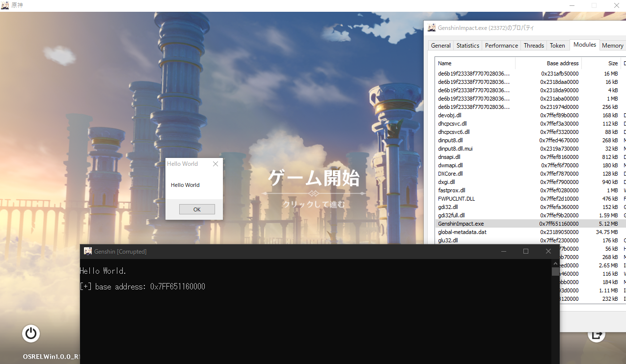626x364 pixels.
Task: Click the game window title bar icon
Action: [x=5, y=5]
